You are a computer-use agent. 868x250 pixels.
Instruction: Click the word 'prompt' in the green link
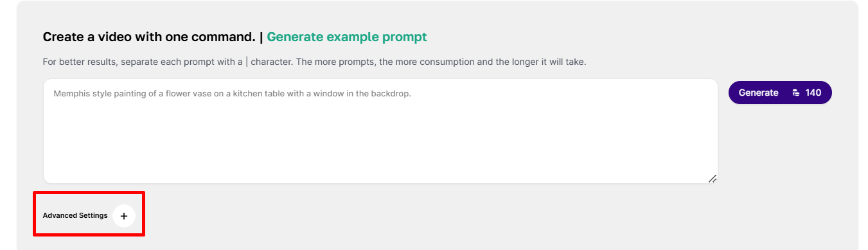pos(405,37)
